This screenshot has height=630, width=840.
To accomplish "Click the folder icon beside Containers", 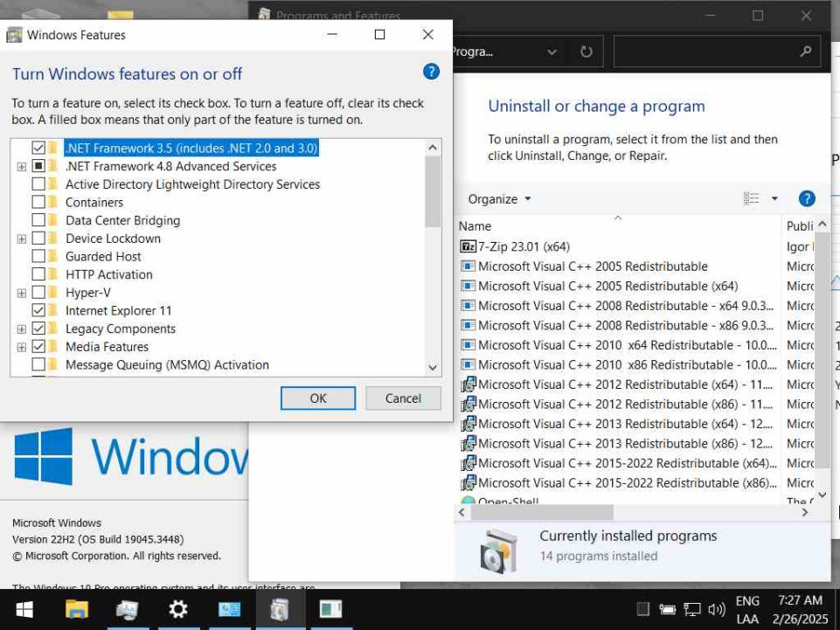I will [52, 203].
